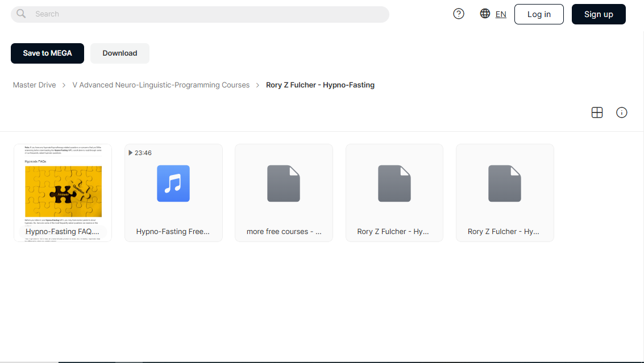The image size is (644, 363).
Task: Select the more free courses - ... label
Action: point(284,232)
